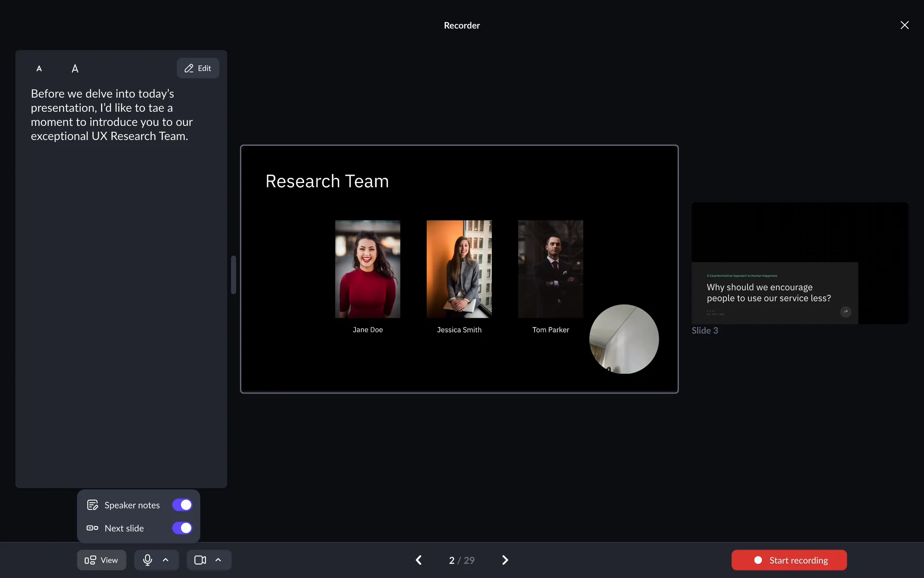Image resolution: width=924 pixels, height=578 pixels.
Task: Grab the notes panel resize handle
Action: pos(233,275)
